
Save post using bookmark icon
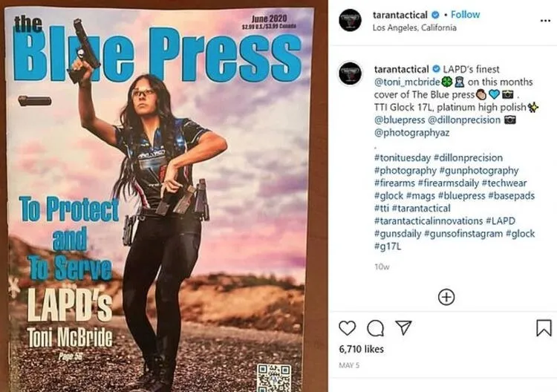pyautogui.click(x=544, y=327)
